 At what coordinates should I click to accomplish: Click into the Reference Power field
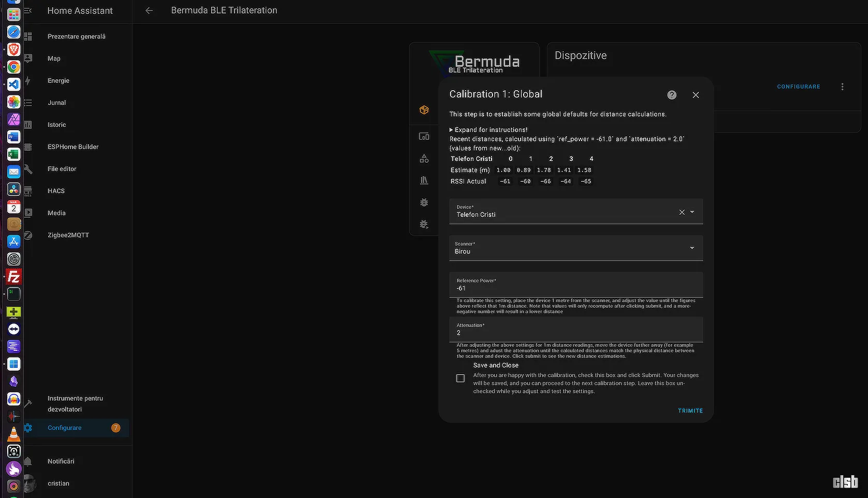coord(576,285)
